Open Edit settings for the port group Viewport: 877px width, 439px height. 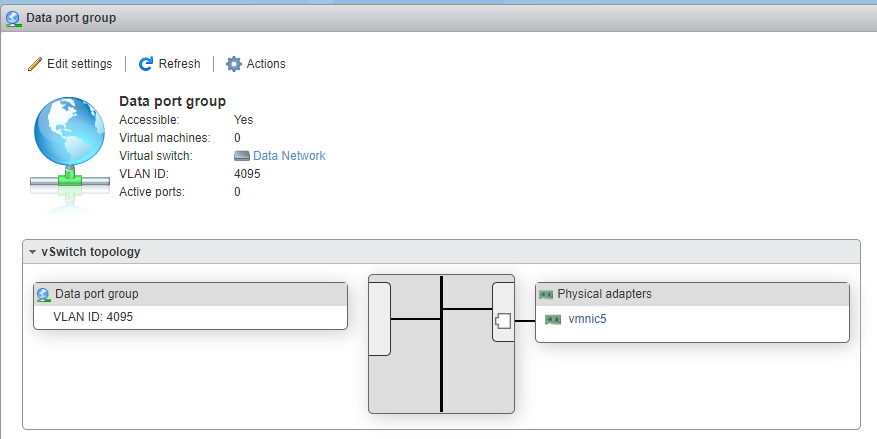(x=79, y=64)
